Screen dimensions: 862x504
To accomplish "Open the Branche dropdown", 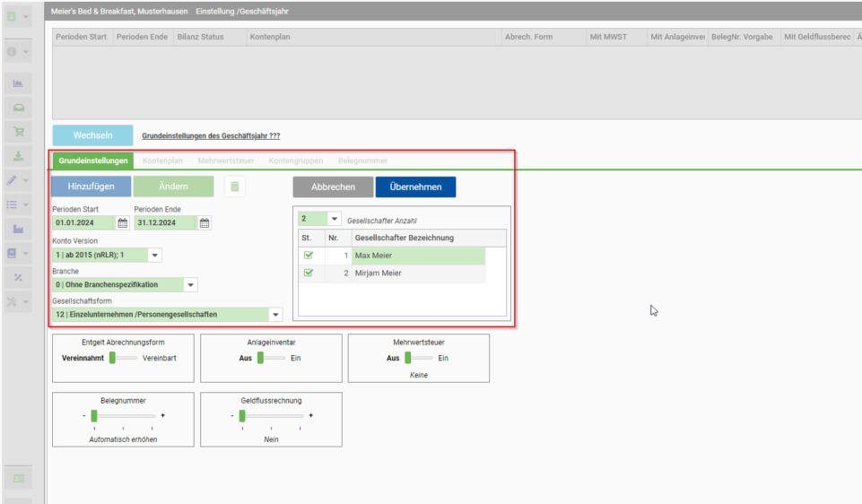I will click(190, 284).
